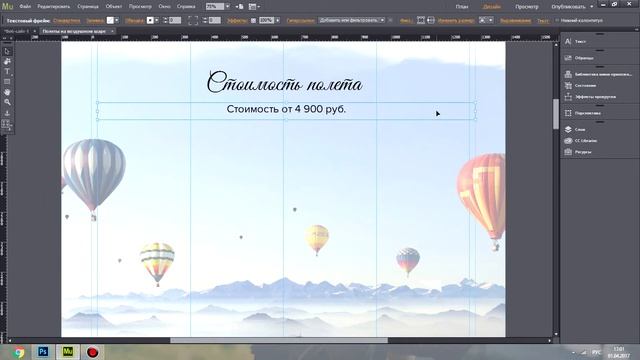Select the Text tool in toolbox
Viewport: 640px width, 360px height.
[x=7, y=71]
